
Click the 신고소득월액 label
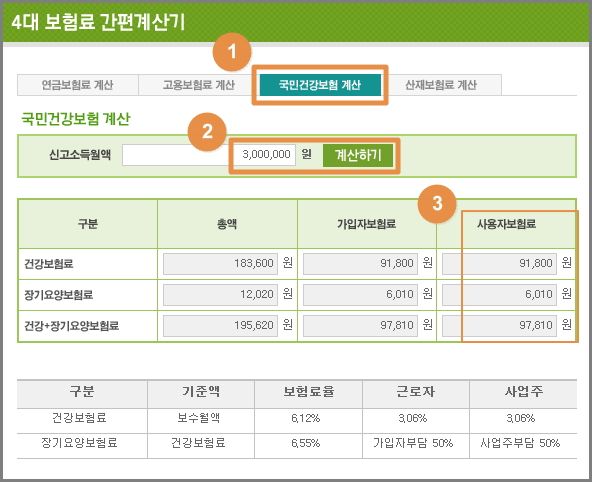click(x=80, y=155)
